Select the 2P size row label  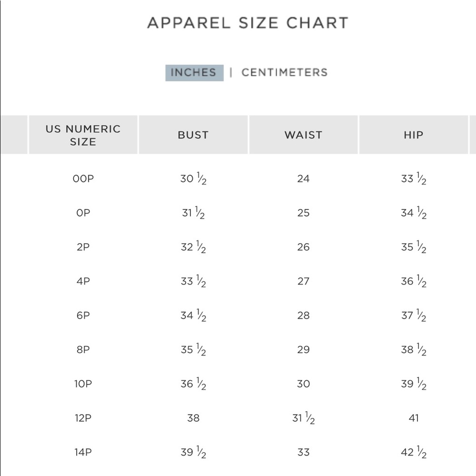tap(83, 247)
